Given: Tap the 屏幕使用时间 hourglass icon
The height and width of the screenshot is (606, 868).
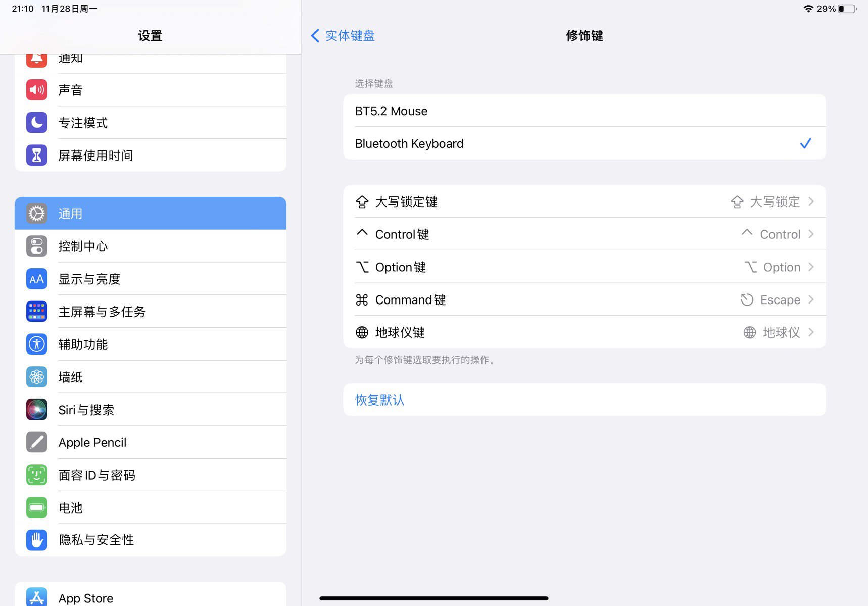Looking at the screenshot, I should point(36,156).
